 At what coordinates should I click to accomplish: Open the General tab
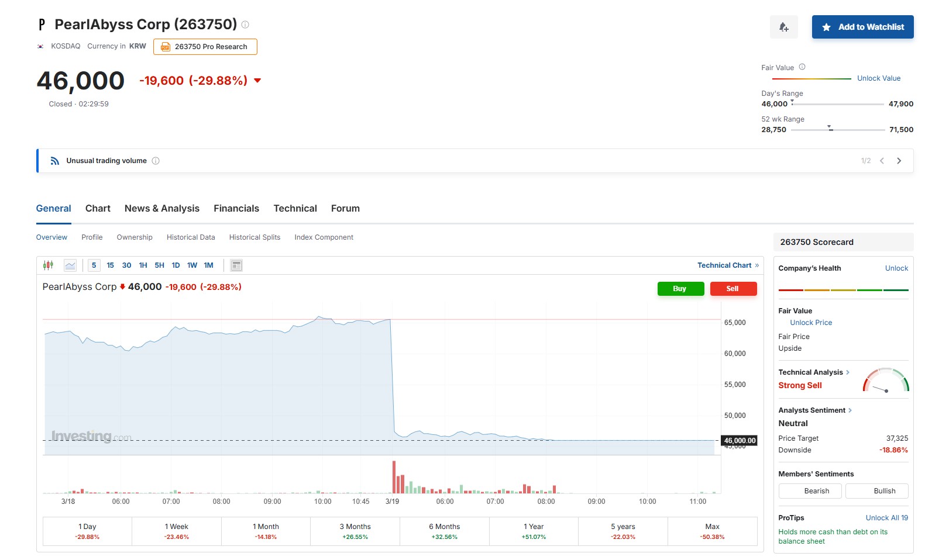54,209
